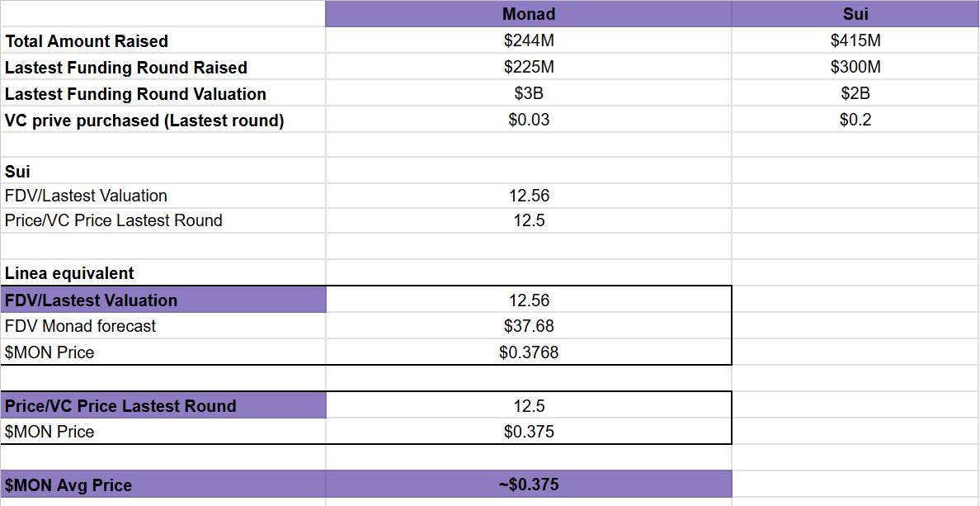Click the purple $MON Avg Price label

coord(68,485)
